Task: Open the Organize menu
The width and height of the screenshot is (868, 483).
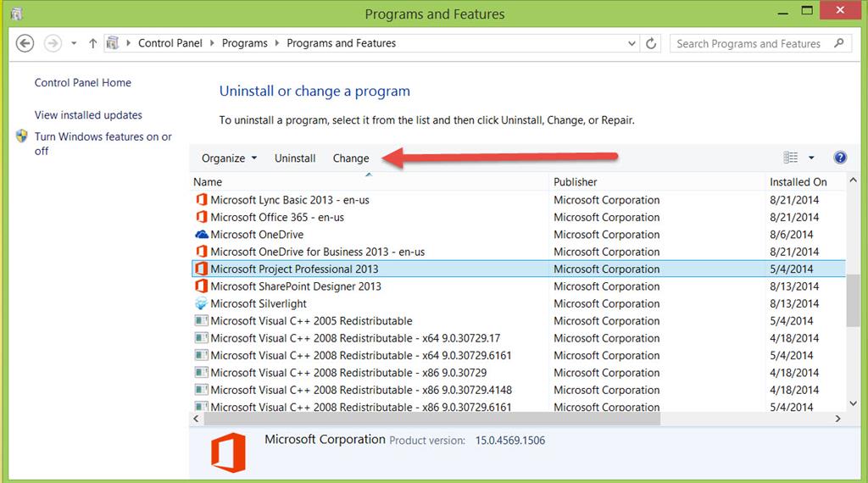Action: (x=229, y=158)
